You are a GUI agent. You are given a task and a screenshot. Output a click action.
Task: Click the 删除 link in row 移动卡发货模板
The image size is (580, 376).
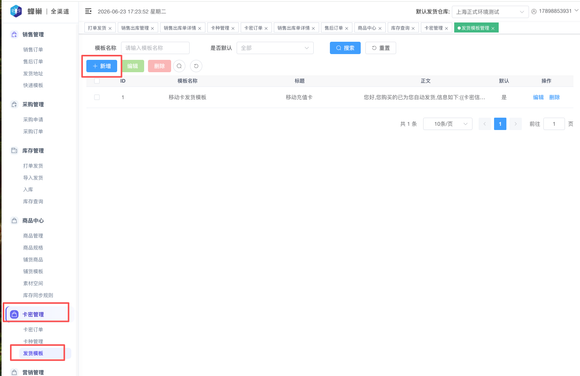coord(554,97)
